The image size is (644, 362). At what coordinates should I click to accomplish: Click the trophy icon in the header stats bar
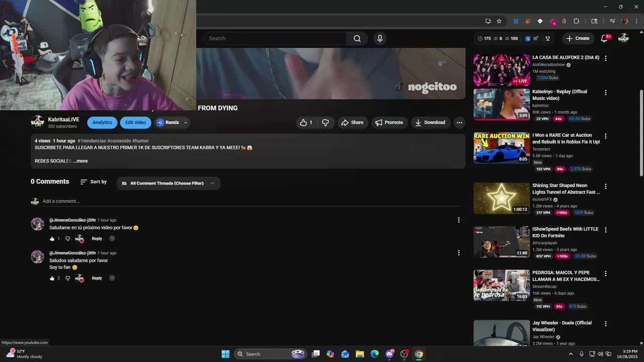(x=547, y=38)
